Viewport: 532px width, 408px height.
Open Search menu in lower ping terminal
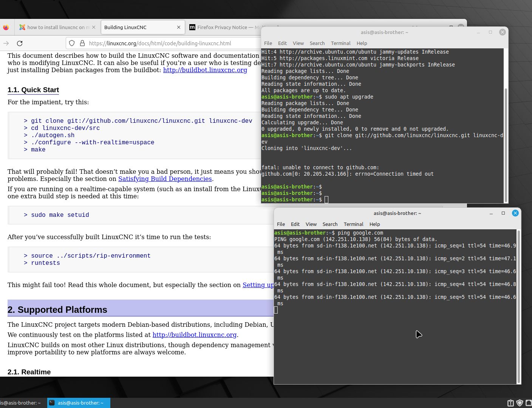(x=330, y=224)
